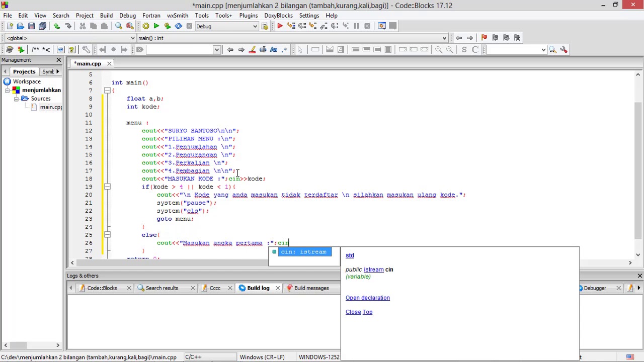Close the Management panel with X
This screenshot has height=362, width=644.
tap(58, 60)
